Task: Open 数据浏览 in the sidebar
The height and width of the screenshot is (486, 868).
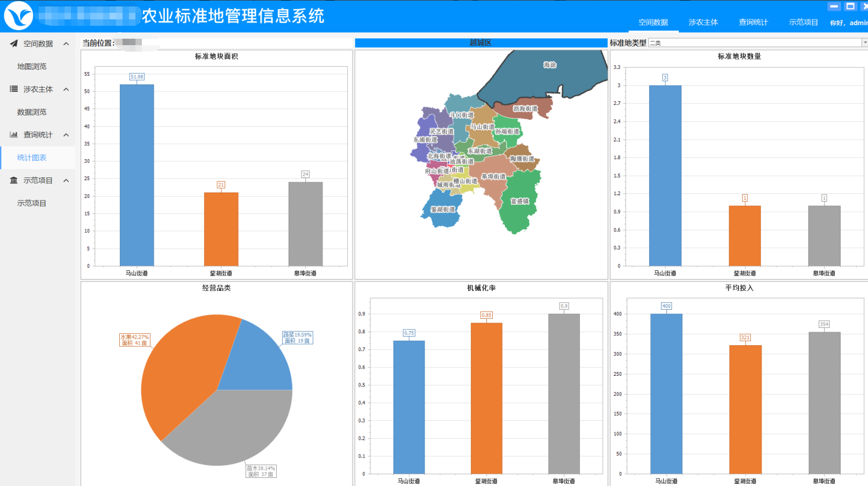Action: 32,112
